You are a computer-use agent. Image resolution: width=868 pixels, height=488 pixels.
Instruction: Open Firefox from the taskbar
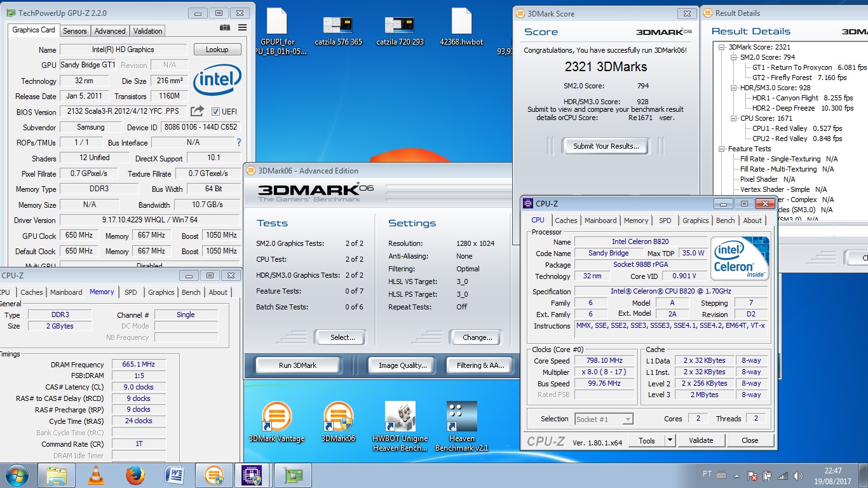pos(135,475)
